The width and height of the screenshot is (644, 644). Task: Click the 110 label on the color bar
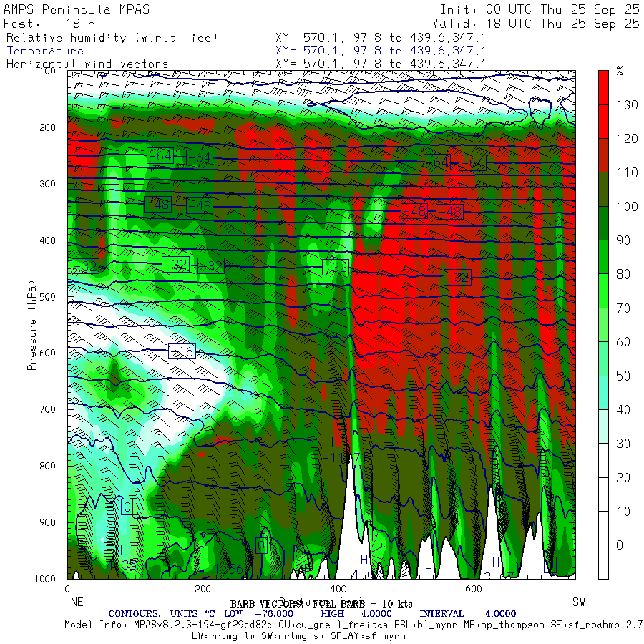(x=627, y=172)
